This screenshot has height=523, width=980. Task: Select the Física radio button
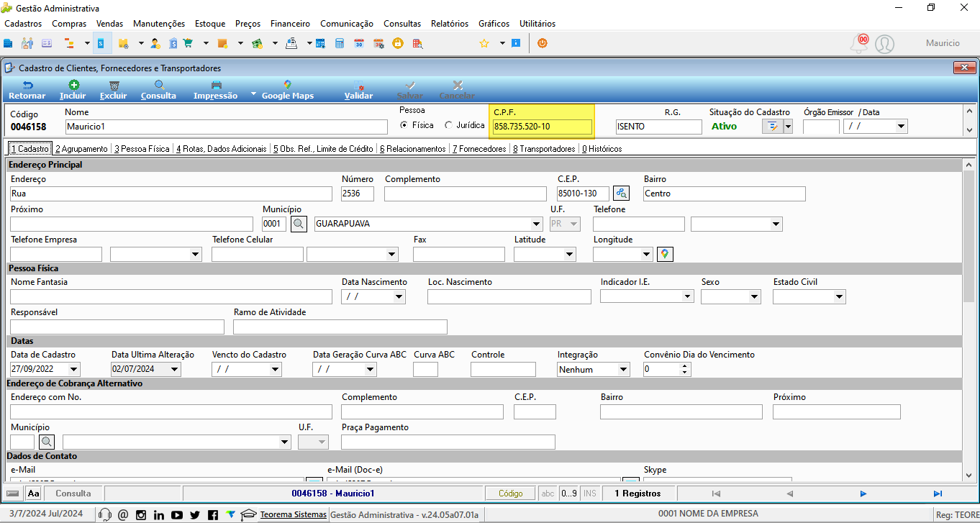404,125
